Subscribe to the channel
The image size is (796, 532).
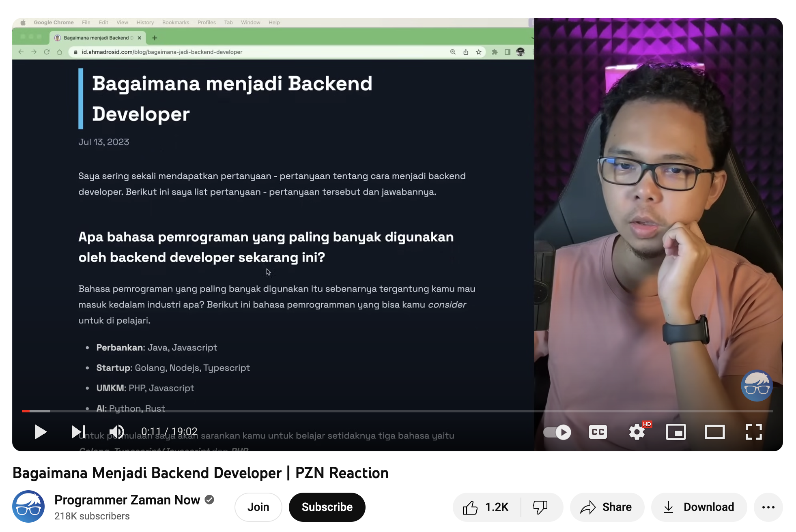[x=327, y=507]
